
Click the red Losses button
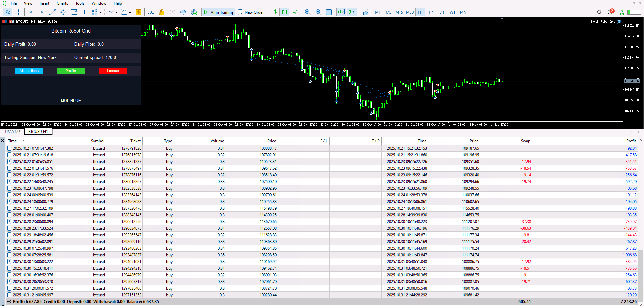pos(113,71)
